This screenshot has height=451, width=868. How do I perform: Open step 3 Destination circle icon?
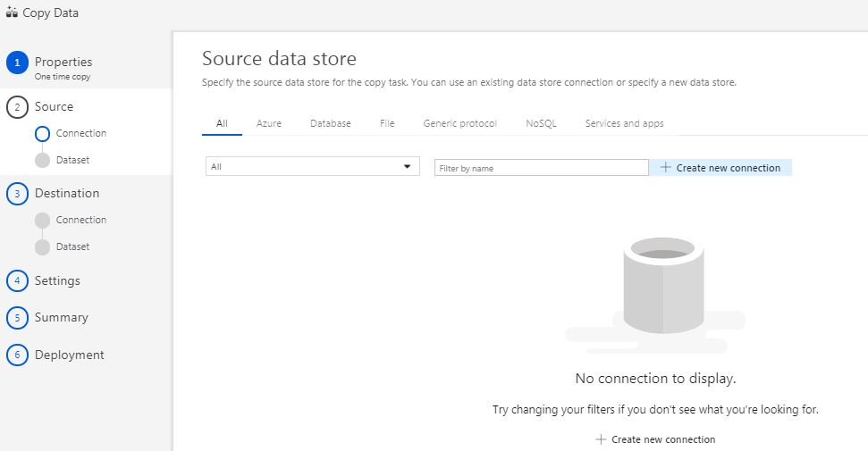tap(17, 194)
